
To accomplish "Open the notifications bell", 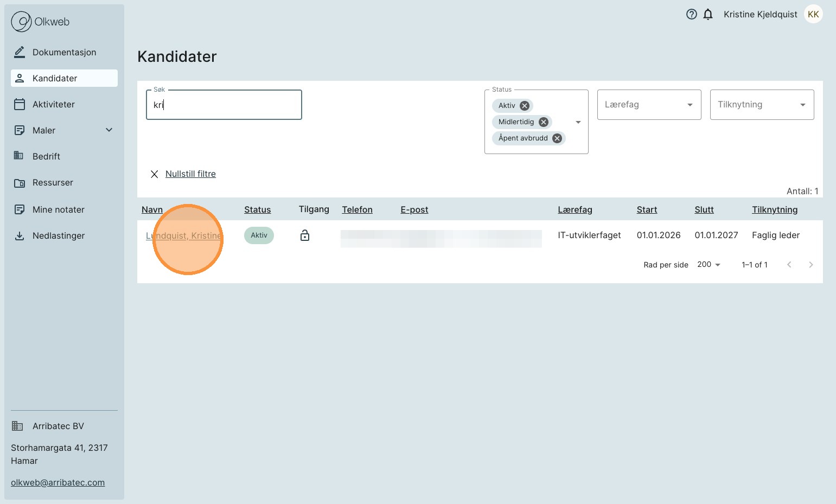I will [708, 15].
